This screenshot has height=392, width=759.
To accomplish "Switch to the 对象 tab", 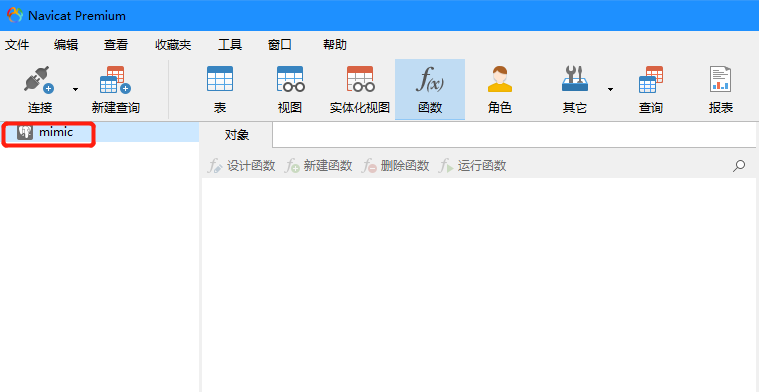I will click(x=237, y=135).
